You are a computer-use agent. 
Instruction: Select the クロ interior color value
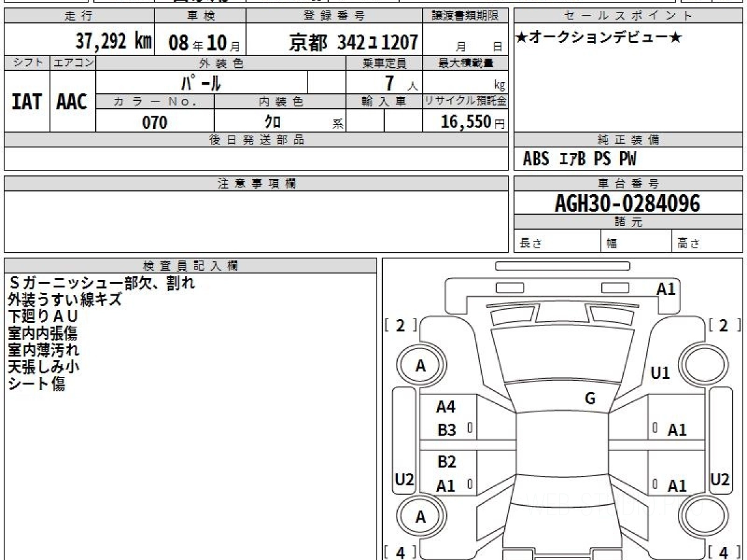[272, 122]
